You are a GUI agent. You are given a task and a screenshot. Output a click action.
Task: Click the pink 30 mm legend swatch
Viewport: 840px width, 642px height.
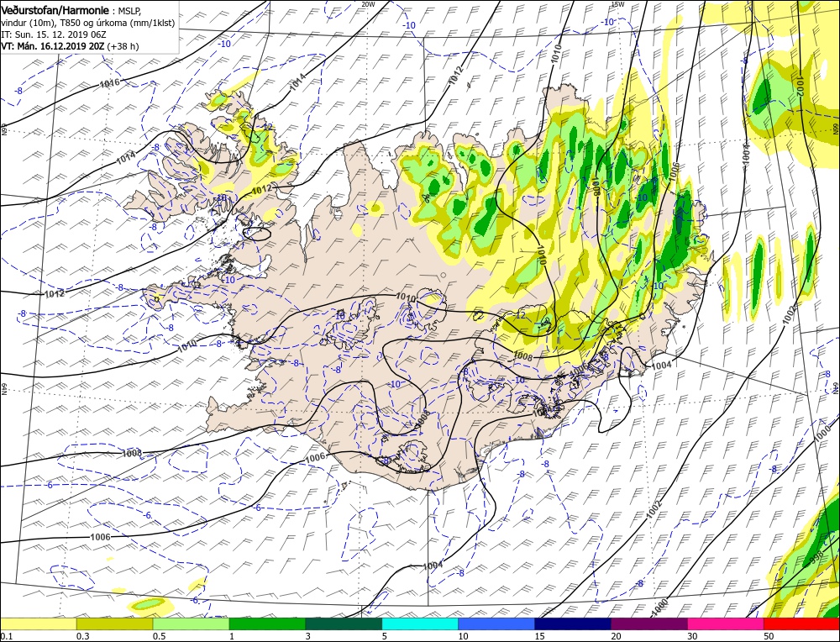[726, 624]
